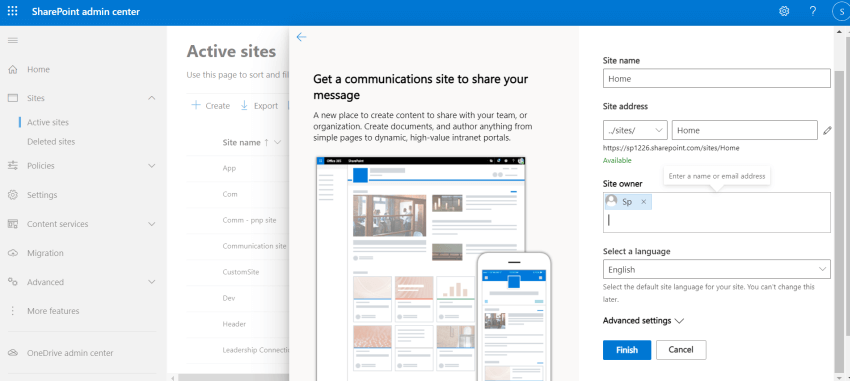Open the Select a language dropdown

[x=717, y=269]
